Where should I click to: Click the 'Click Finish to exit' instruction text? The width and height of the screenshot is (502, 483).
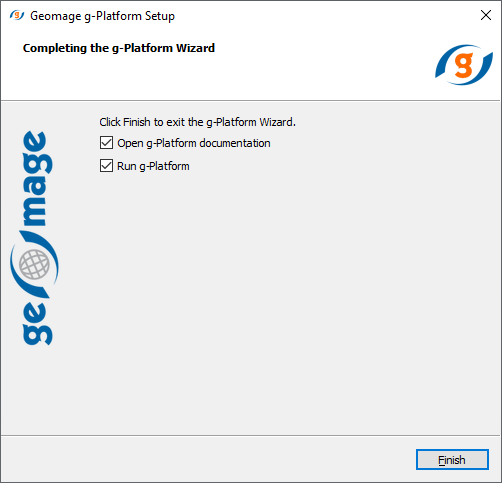[197, 122]
